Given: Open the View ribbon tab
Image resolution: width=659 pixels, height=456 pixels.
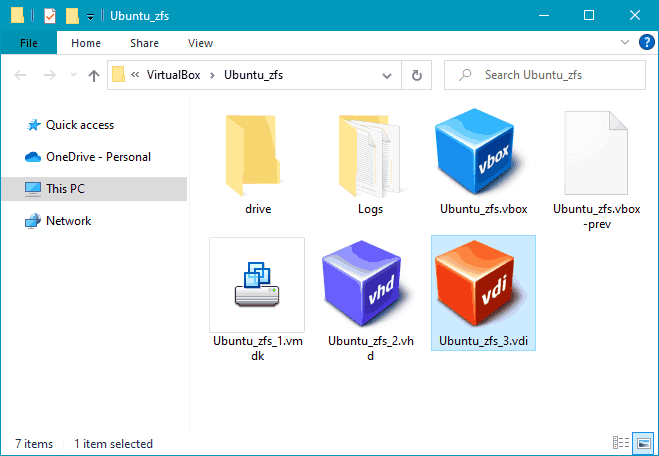Looking at the screenshot, I should coord(200,43).
